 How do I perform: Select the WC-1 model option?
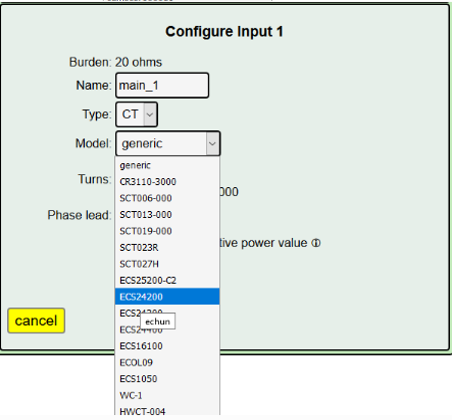tap(167, 395)
